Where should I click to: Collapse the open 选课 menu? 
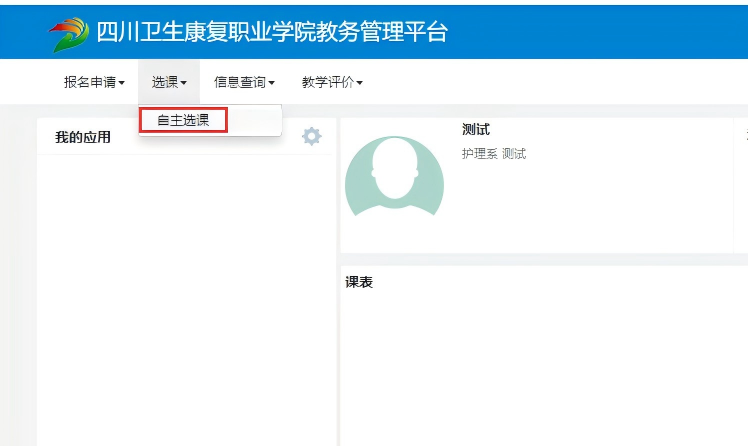pos(169,82)
